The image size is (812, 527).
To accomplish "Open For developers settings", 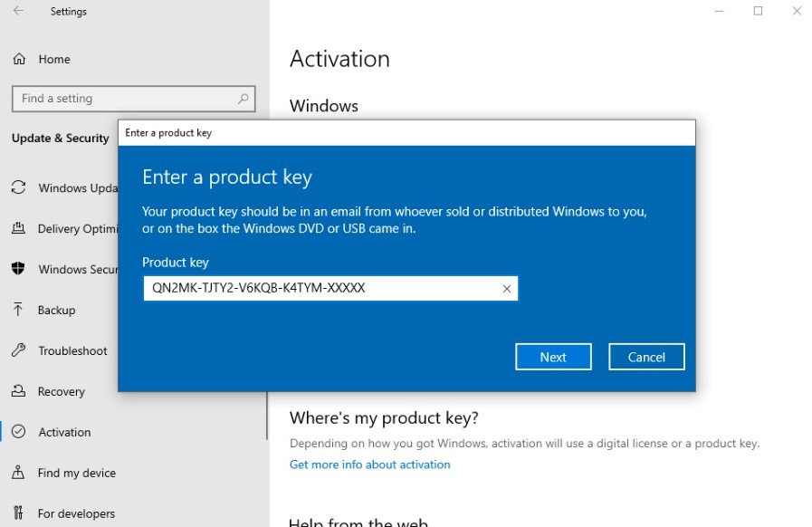I will pyautogui.click(x=76, y=513).
